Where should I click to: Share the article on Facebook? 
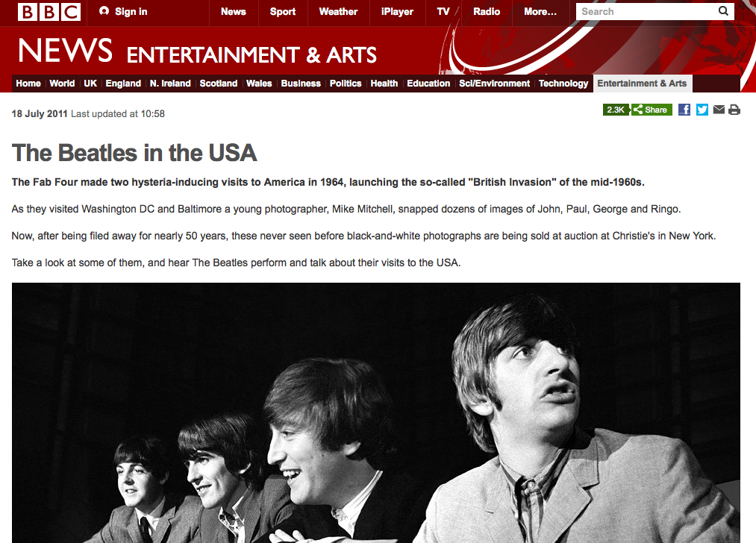coord(684,110)
